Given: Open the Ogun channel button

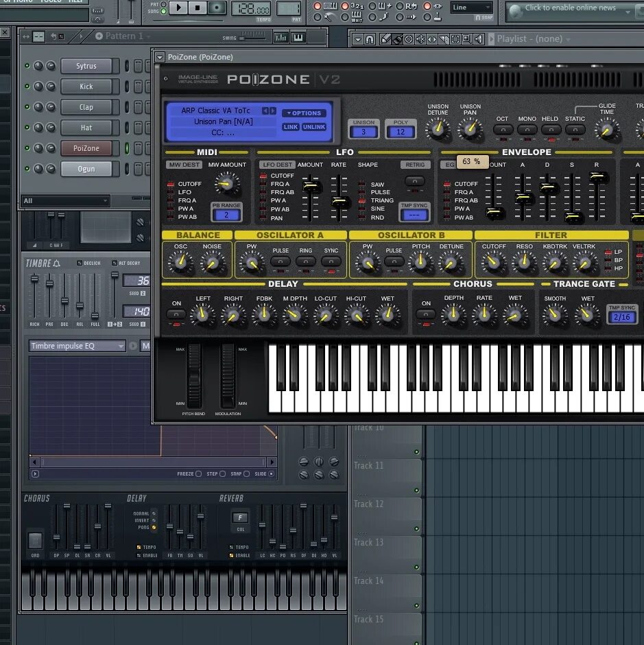Looking at the screenshot, I should coord(86,169).
